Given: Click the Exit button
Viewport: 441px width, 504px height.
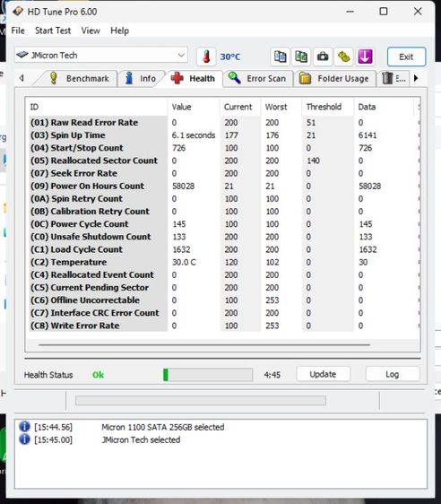Looking at the screenshot, I should point(406,56).
